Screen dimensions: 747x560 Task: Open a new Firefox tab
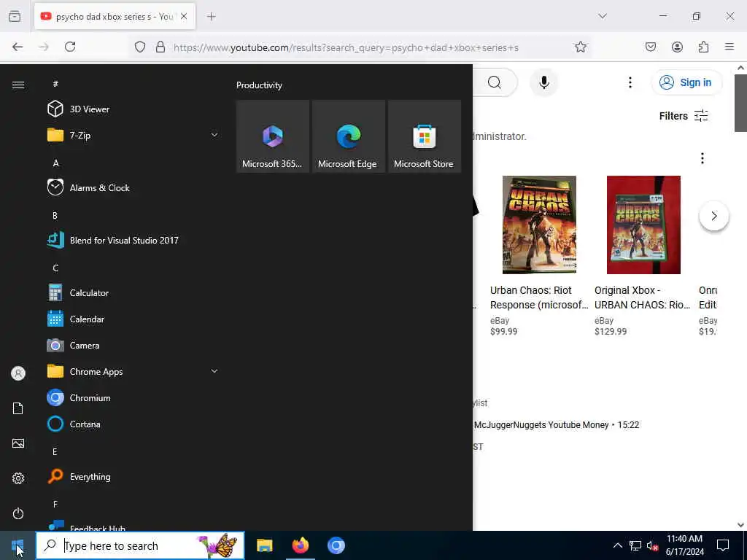pyautogui.click(x=211, y=16)
